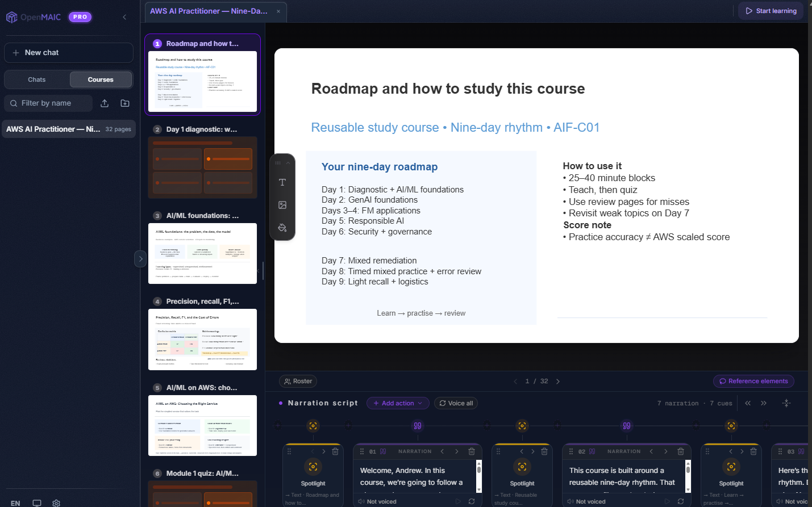Move narration 01 card right
Viewport: 812px width, 507px height.
click(x=457, y=452)
